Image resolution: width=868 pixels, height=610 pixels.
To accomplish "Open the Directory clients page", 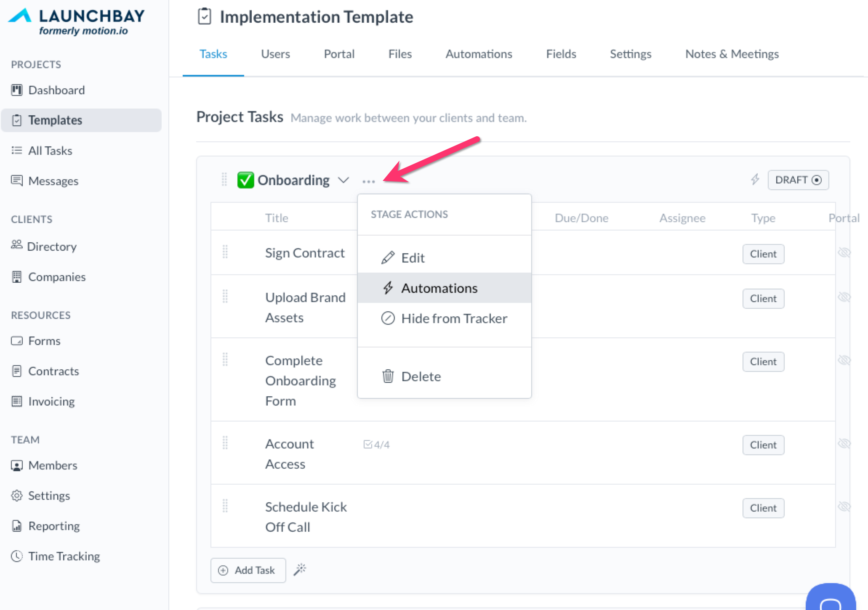I will 51,247.
